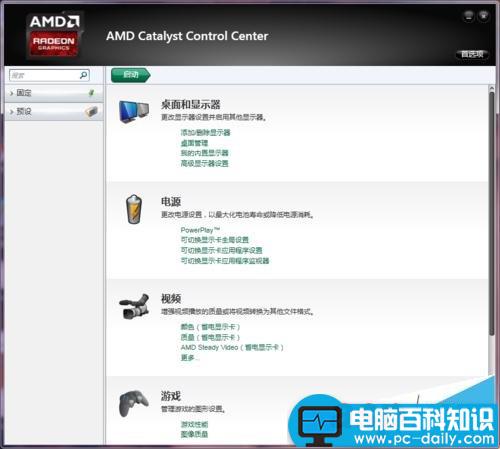Click the Desktop and Displays monitor icon

point(134,111)
